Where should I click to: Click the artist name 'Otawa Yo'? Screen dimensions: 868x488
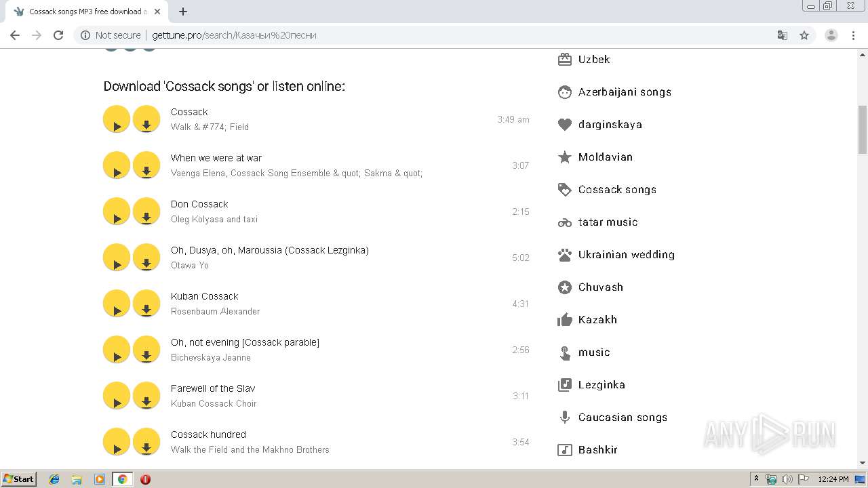pyautogui.click(x=190, y=265)
